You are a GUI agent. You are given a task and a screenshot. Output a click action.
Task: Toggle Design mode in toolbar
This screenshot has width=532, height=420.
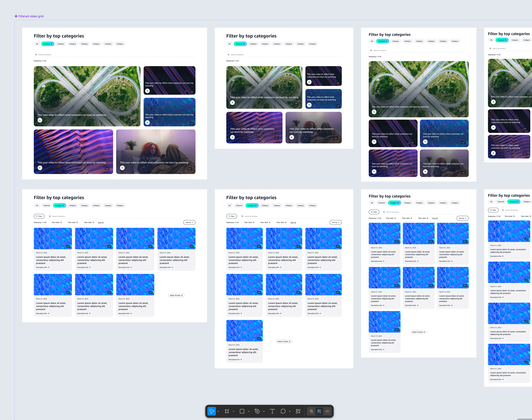coord(319,411)
